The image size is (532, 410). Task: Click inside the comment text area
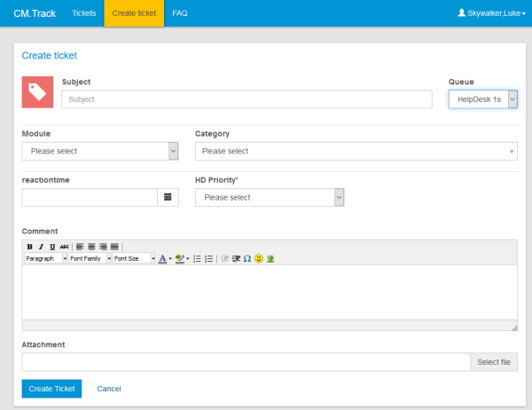[270, 293]
